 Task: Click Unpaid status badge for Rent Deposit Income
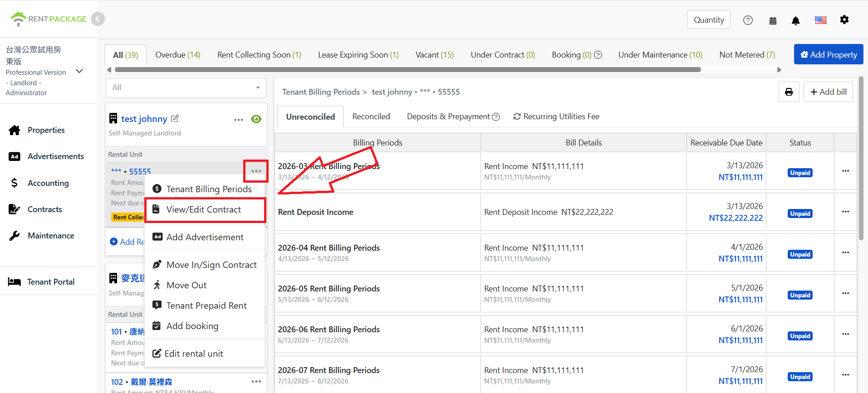[x=800, y=213]
